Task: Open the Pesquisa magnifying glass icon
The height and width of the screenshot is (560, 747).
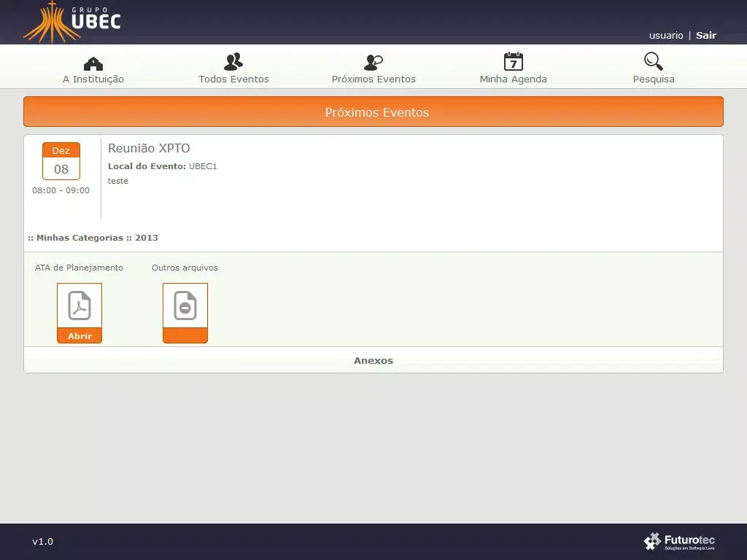Action: pyautogui.click(x=653, y=61)
